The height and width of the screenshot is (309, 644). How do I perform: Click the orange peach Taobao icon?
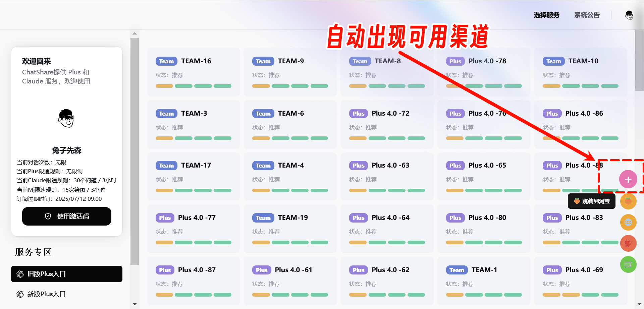coord(628,201)
